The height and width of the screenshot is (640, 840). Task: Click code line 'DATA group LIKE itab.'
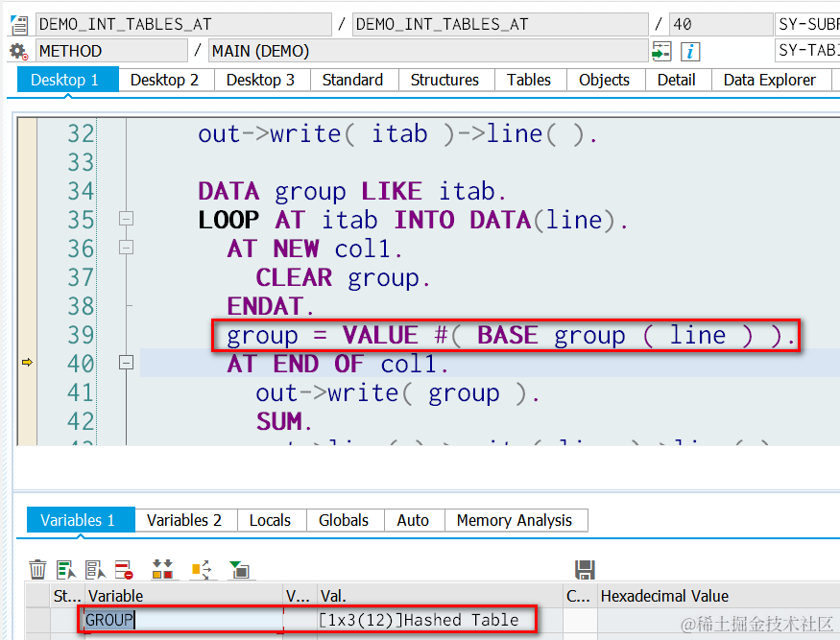tap(352, 192)
